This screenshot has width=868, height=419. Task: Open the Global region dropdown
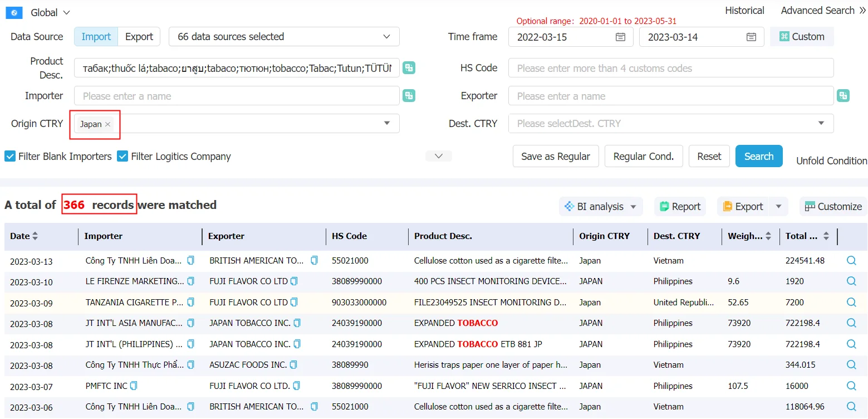pos(50,12)
